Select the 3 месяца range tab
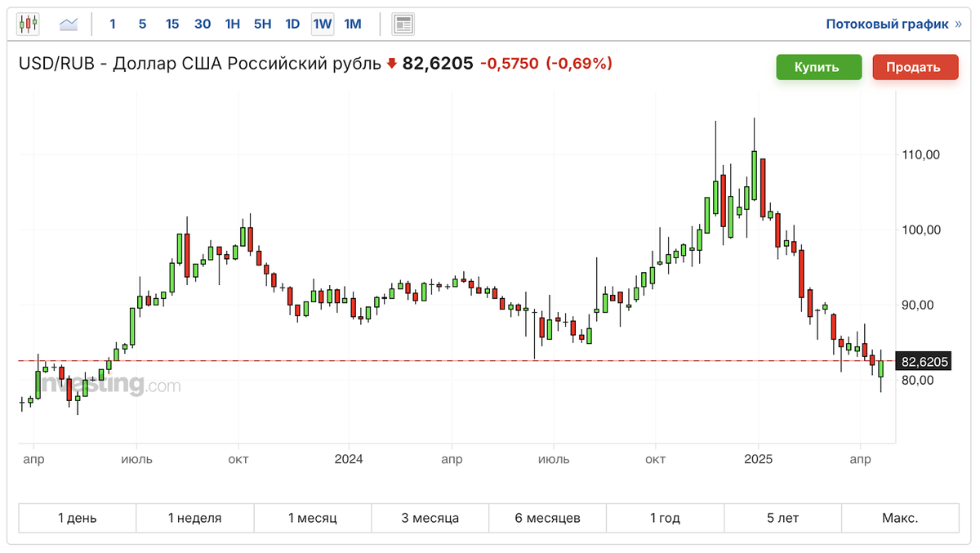980x553 pixels. tap(430, 518)
